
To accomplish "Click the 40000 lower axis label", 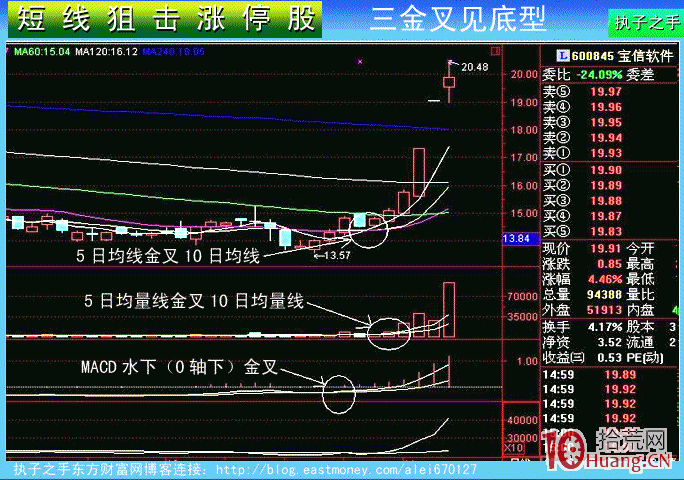I will coord(523,421).
